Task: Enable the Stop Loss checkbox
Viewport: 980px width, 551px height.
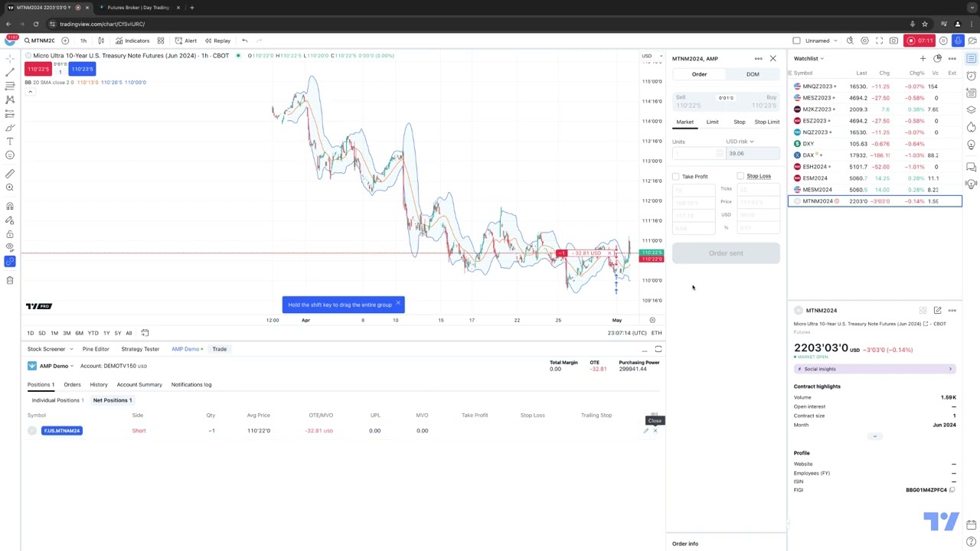Action: [x=740, y=176]
